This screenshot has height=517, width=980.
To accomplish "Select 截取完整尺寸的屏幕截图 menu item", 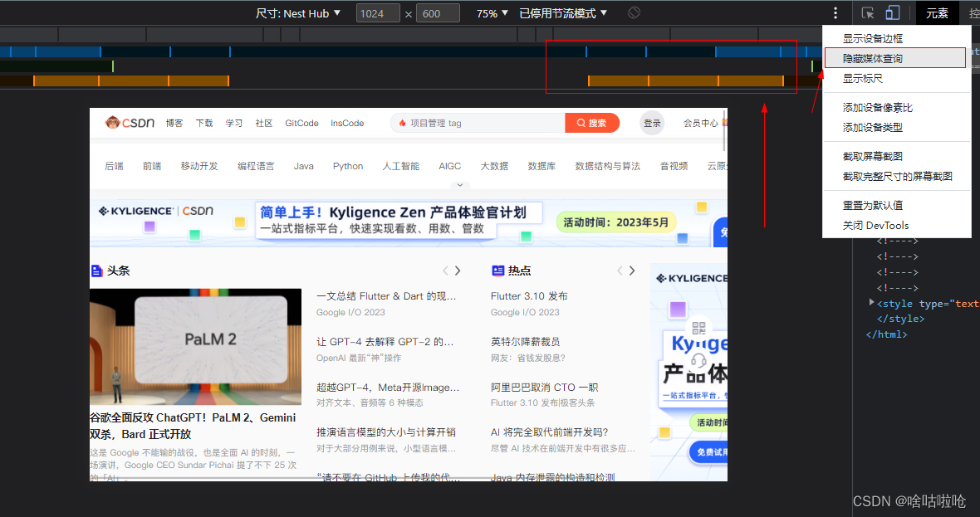I will pyautogui.click(x=897, y=176).
